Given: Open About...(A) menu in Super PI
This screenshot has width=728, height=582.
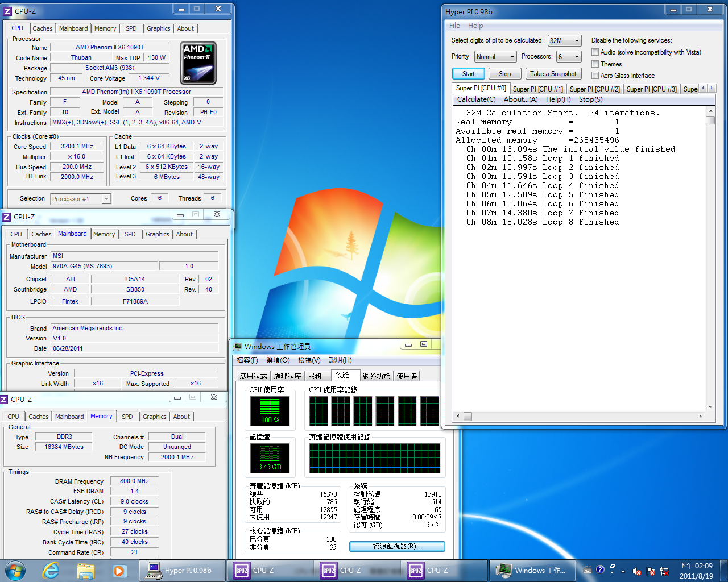Looking at the screenshot, I should click(520, 99).
